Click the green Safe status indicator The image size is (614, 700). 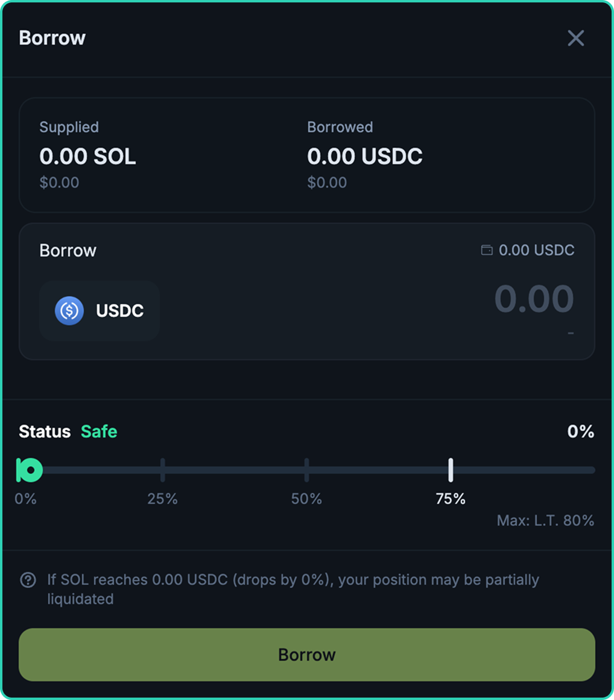coord(99,431)
